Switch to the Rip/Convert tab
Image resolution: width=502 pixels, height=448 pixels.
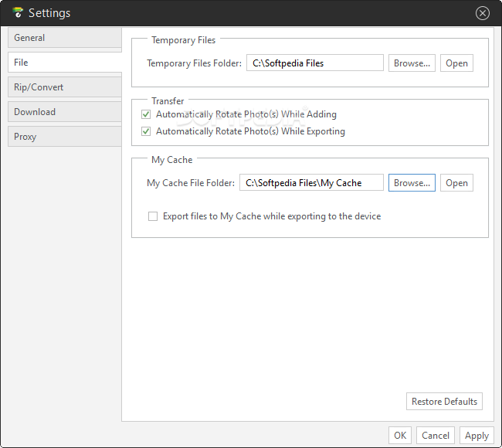tap(65, 87)
